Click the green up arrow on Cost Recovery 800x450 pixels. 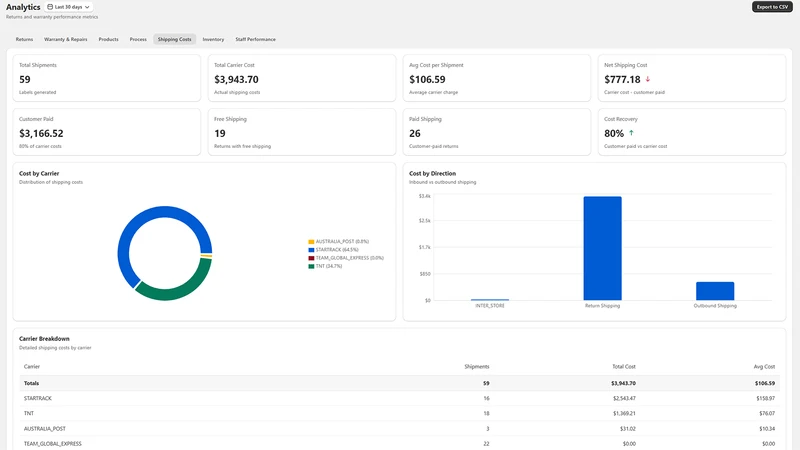[631, 133]
